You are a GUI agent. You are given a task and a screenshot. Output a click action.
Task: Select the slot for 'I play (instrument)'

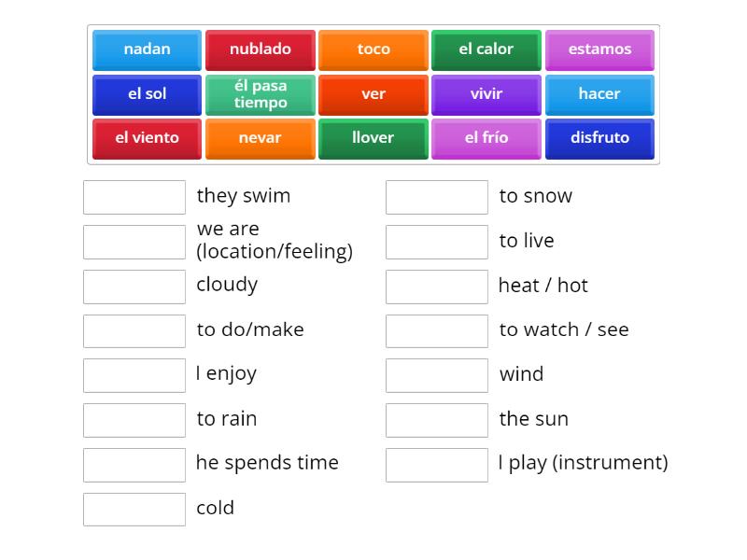(437, 465)
